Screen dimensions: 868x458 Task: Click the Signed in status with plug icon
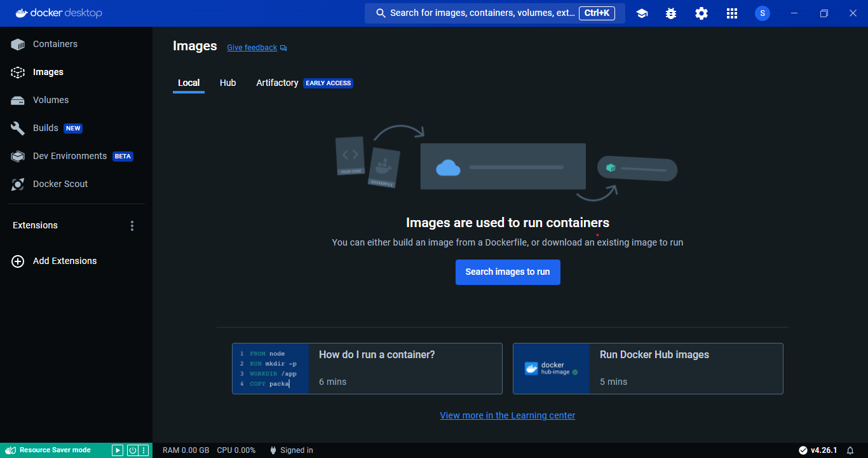(x=292, y=450)
